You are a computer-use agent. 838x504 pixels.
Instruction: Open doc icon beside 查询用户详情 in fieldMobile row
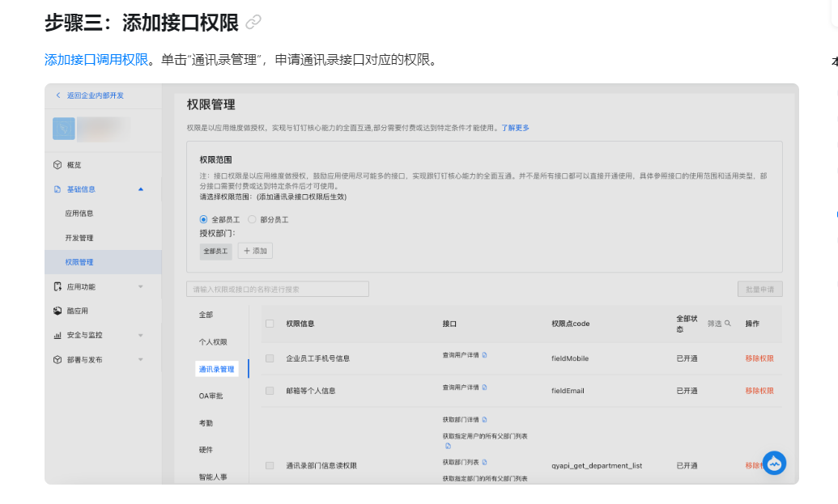point(485,355)
